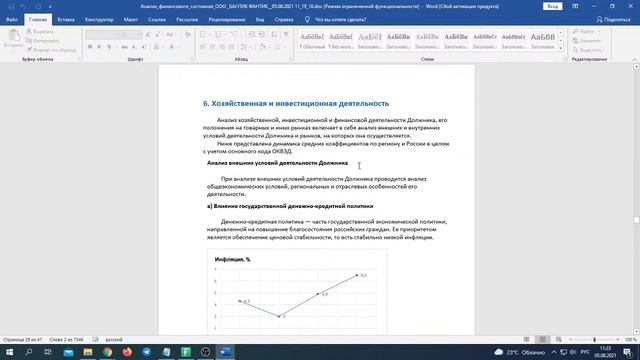This screenshot has width=640, height=360.
Task: Open the borders dropdown
Action: click(279, 47)
